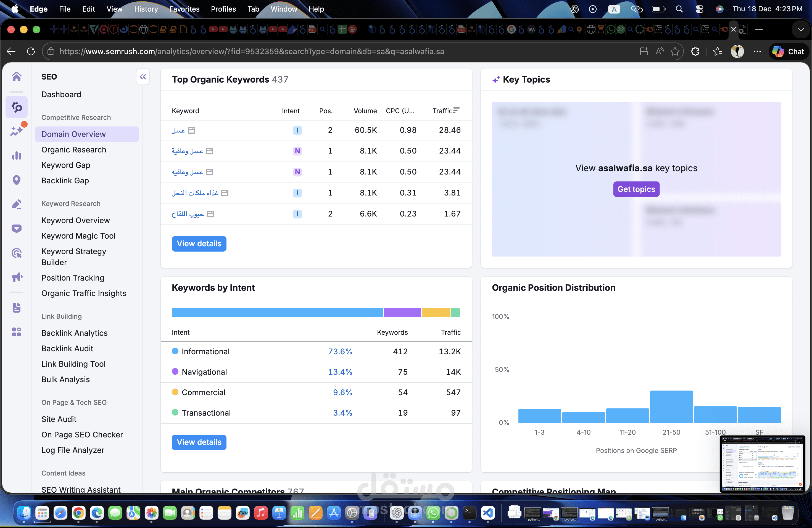Open the Local map pin icon in rail
812x528 pixels.
click(16, 180)
